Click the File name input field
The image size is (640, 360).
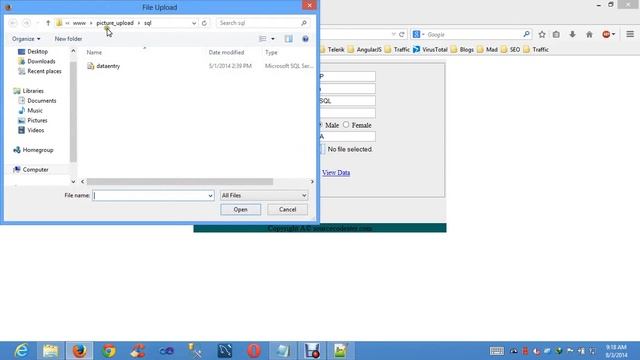149,196
